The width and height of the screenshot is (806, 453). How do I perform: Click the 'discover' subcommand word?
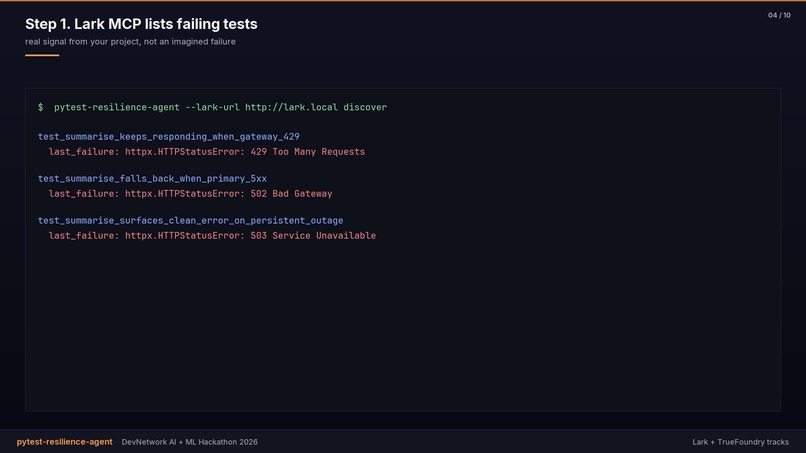[365, 107]
